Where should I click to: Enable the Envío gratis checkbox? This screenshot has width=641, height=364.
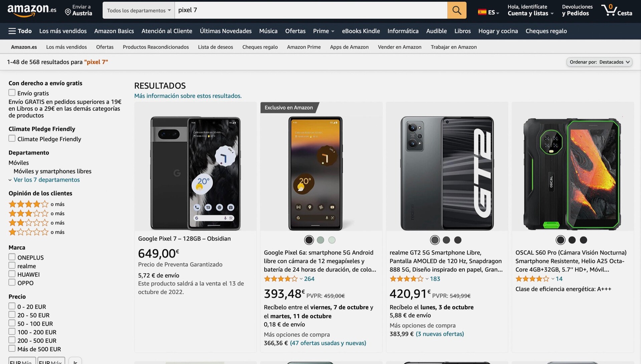coord(12,93)
